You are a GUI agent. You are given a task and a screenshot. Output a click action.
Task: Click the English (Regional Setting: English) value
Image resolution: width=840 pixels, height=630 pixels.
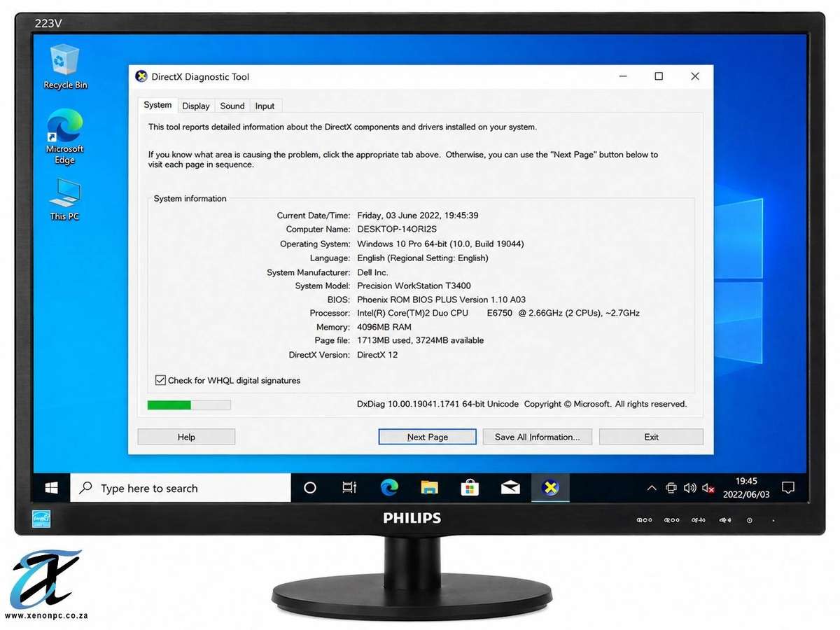pos(423,258)
